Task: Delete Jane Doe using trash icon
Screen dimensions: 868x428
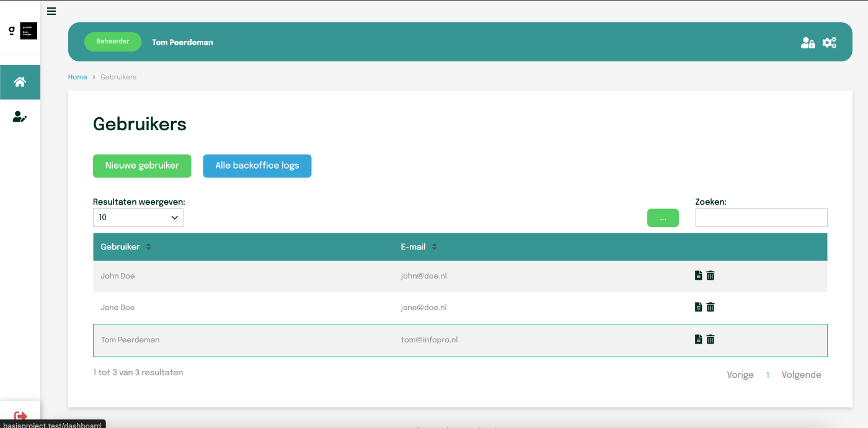Action: [x=711, y=307]
